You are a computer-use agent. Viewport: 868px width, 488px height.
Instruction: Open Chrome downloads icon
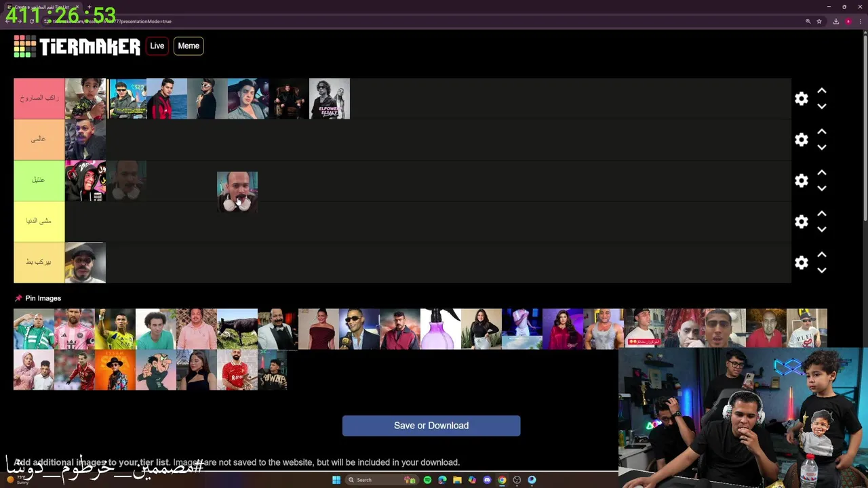point(835,21)
